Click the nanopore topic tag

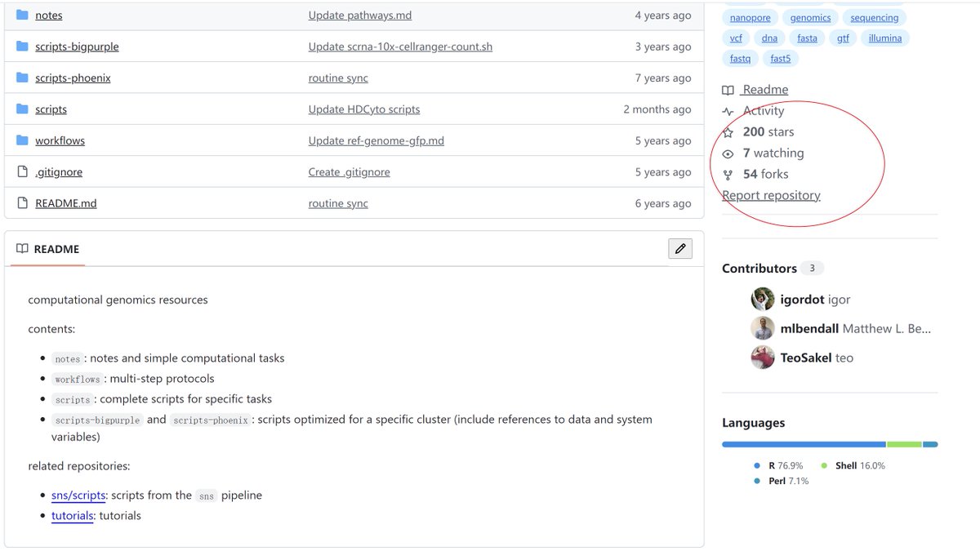pyautogui.click(x=751, y=18)
